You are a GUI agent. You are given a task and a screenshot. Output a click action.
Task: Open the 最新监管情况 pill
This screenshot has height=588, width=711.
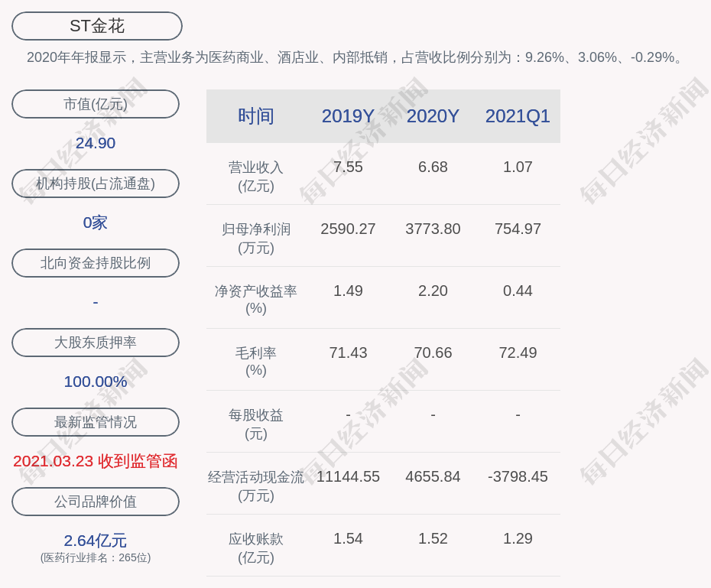pyautogui.click(x=96, y=422)
